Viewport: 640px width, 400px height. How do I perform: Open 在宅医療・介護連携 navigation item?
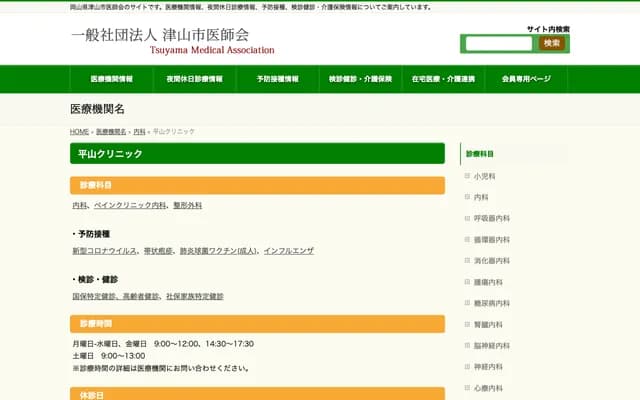coord(443,78)
